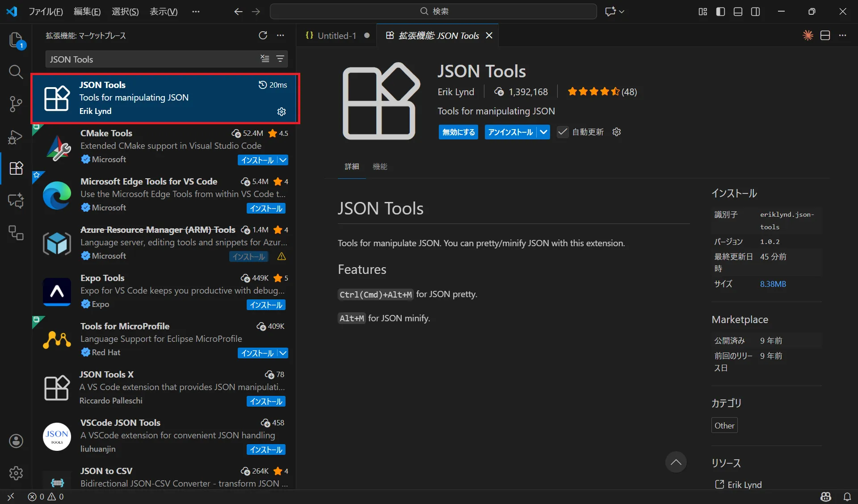Click the JSON Tools list item gear icon
The image size is (858, 504).
pos(282,112)
